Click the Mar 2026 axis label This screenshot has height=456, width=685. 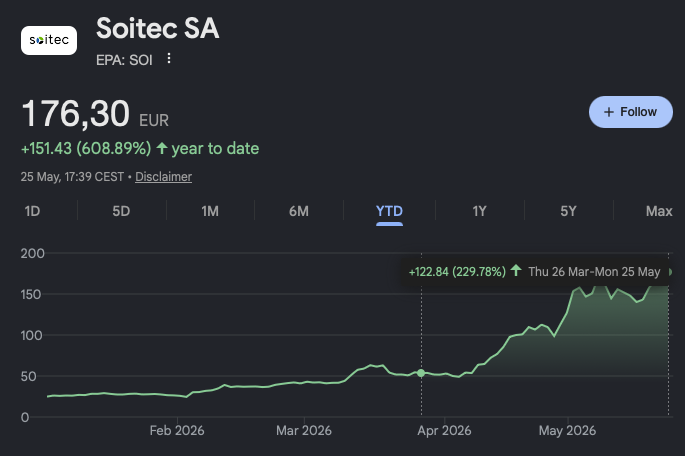click(x=304, y=431)
